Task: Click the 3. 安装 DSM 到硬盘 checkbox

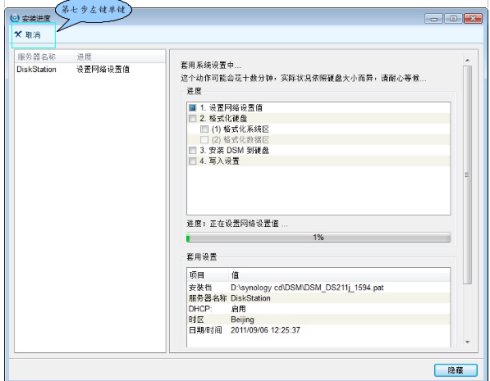Action: pos(192,150)
